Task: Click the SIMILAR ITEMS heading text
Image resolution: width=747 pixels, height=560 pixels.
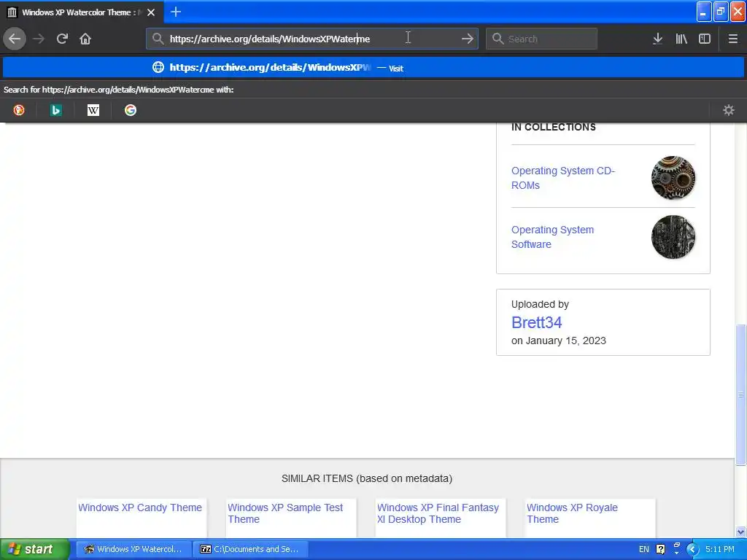Action: coord(366,478)
